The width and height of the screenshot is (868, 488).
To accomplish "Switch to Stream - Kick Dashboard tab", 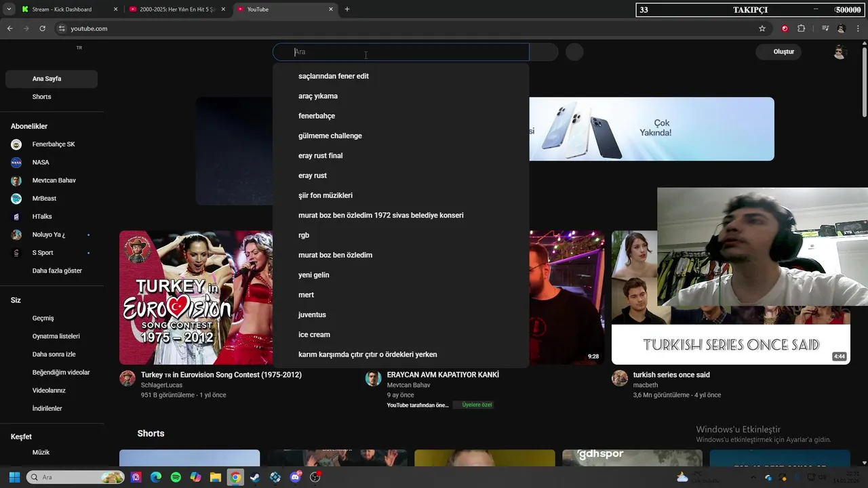I will click(68, 9).
